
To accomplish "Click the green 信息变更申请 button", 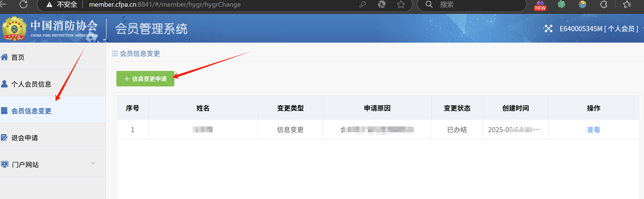I will pos(145,79).
